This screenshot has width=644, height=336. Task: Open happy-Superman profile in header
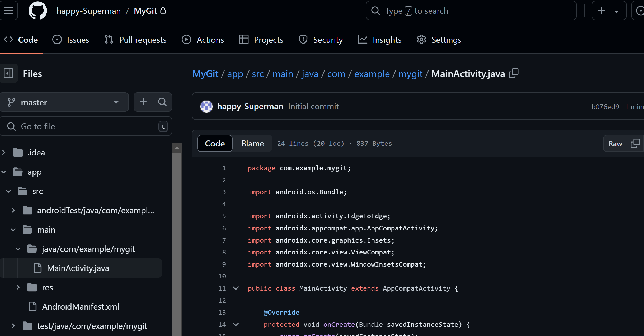[89, 11]
